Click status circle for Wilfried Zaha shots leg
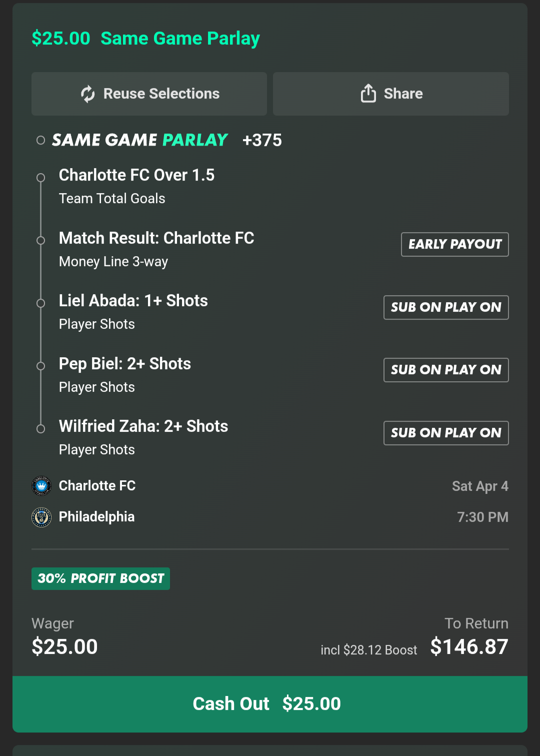Screen dimensions: 540x756 point(41,429)
